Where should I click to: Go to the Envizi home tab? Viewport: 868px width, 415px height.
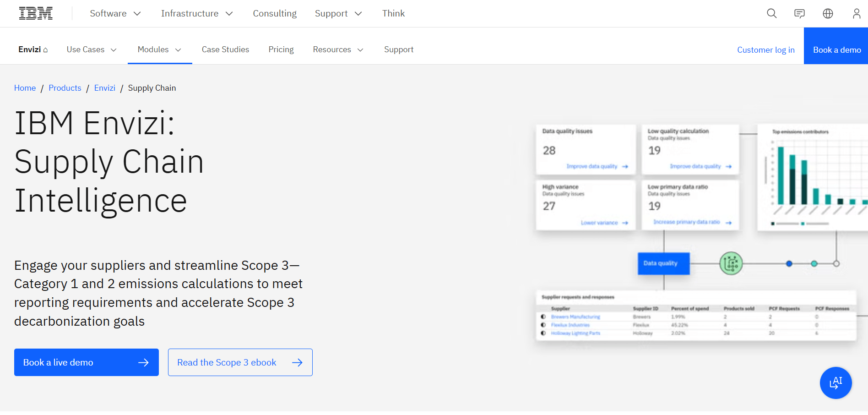[33, 49]
